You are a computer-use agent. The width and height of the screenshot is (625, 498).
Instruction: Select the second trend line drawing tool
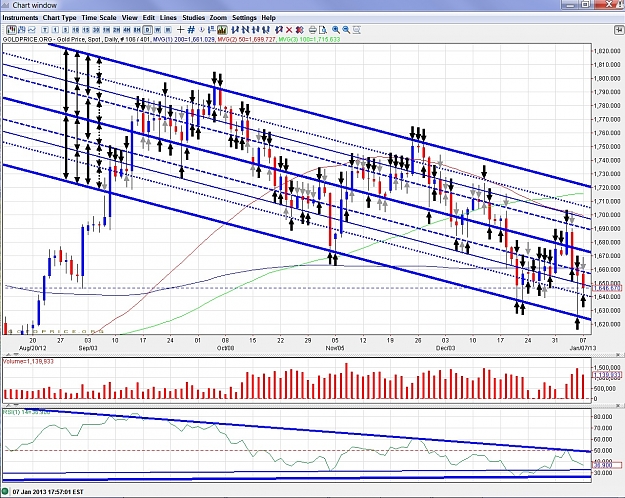[246, 30]
